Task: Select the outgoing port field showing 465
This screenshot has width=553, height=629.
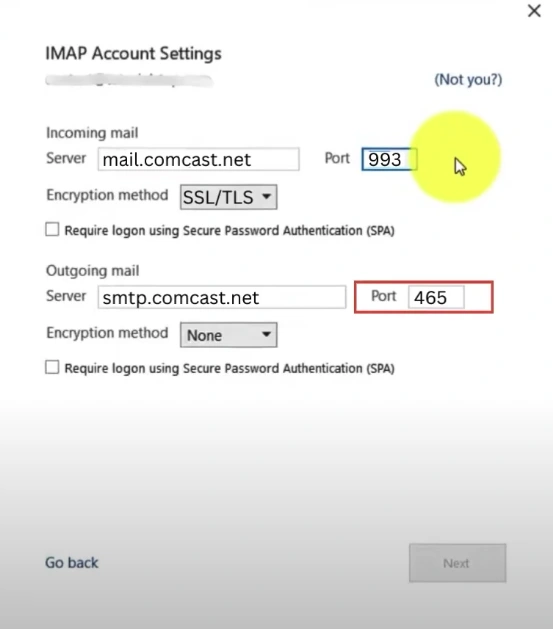Action: (436, 297)
